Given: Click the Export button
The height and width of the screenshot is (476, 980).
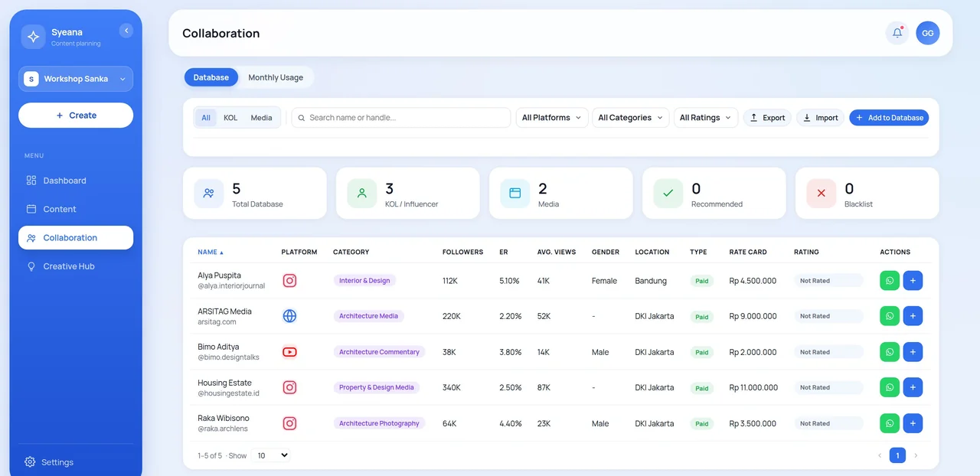Looking at the screenshot, I should click(767, 118).
